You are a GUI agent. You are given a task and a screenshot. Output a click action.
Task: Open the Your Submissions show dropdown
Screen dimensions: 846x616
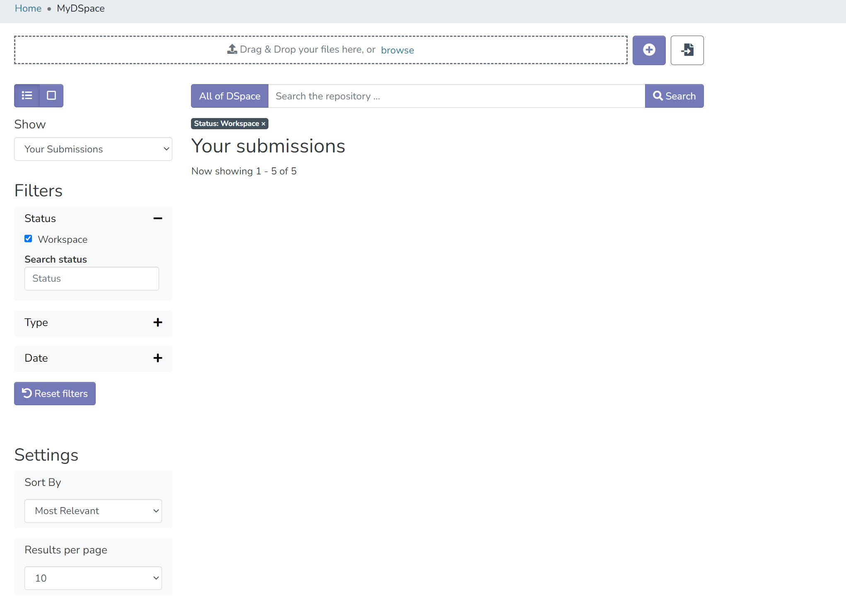(x=93, y=149)
